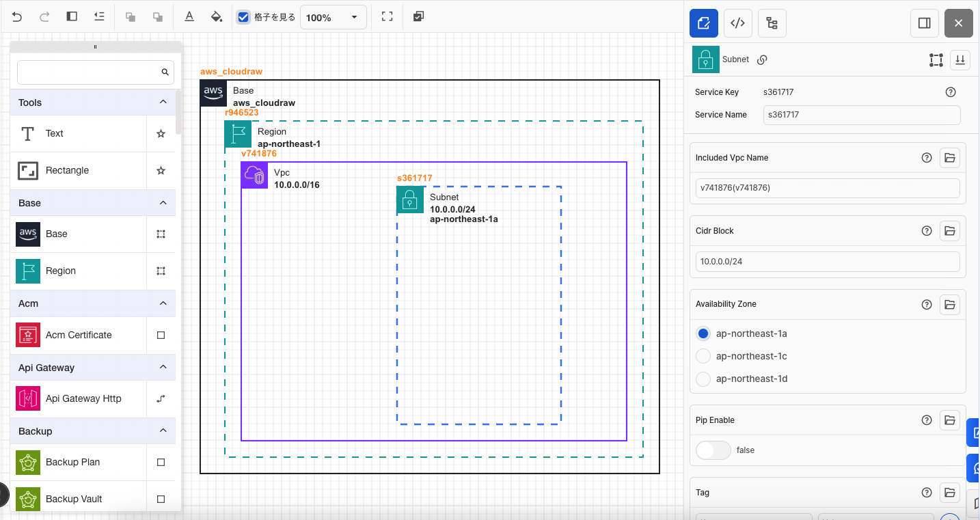Click the align bottom icon in Subnet header

click(960, 60)
